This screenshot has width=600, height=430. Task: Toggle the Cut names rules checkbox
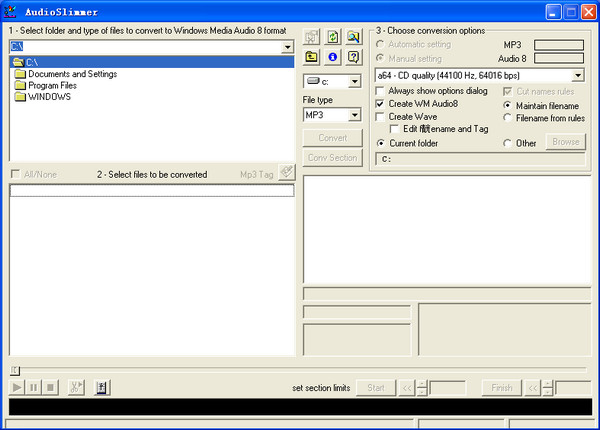[507, 91]
